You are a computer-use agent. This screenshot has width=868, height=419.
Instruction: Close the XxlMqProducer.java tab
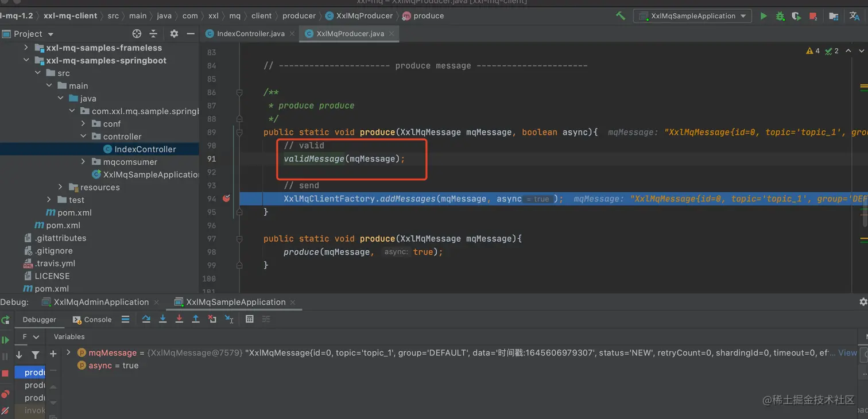[392, 34]
